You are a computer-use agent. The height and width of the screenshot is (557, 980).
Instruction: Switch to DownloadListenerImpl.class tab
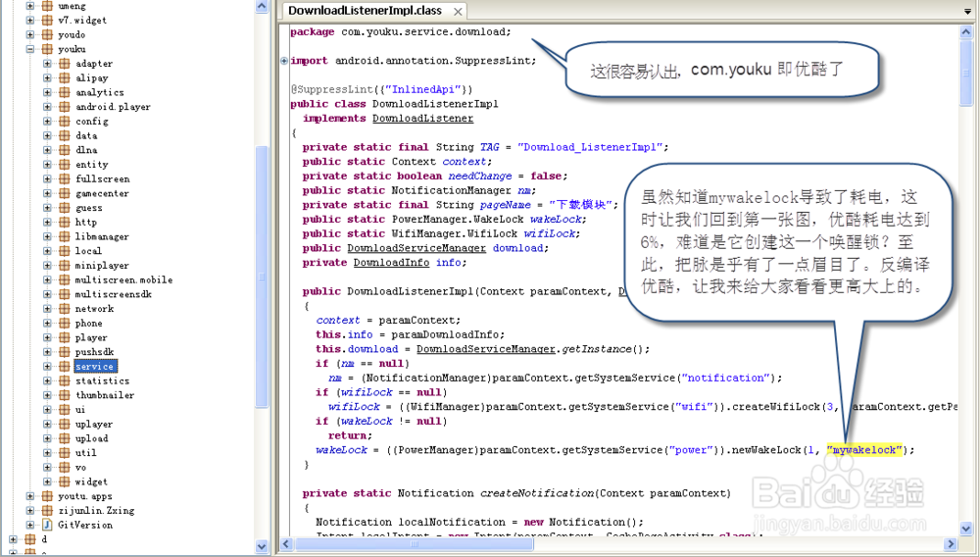pyautogui.click(x=365, y=11)
